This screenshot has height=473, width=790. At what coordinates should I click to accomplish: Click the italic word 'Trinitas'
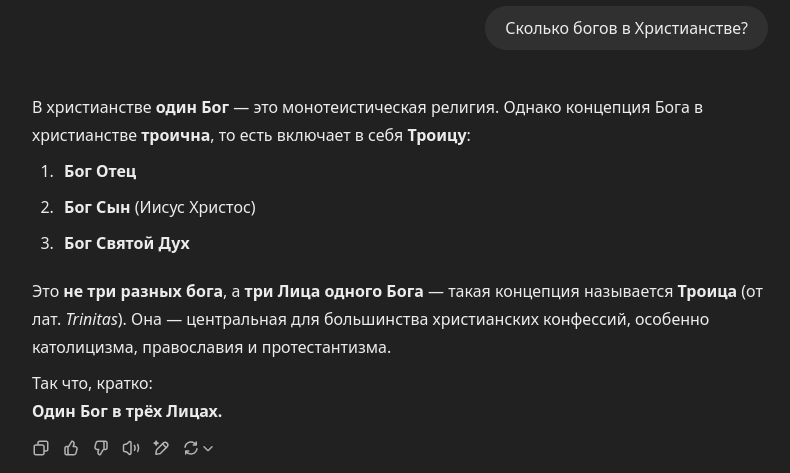(92, 320)
